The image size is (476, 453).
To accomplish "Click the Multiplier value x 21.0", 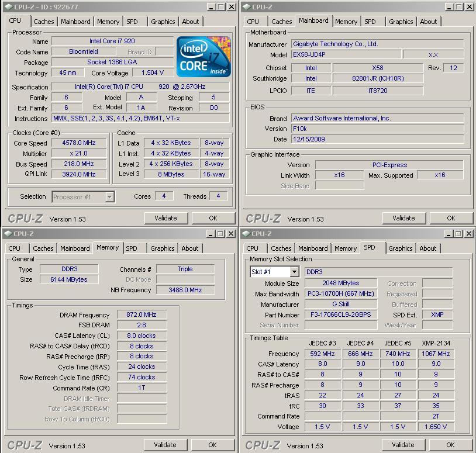I will click(79, 153).
